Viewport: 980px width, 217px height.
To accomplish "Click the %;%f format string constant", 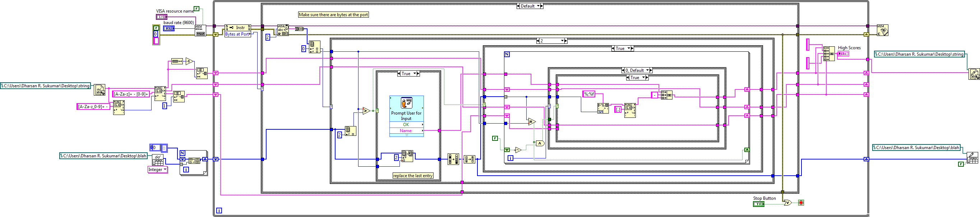I will click(589, 94).
